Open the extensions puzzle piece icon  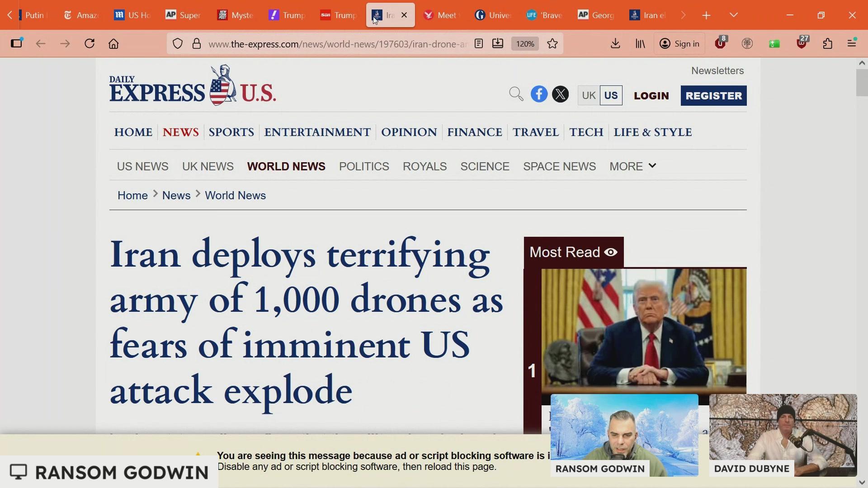click(828, 44)
